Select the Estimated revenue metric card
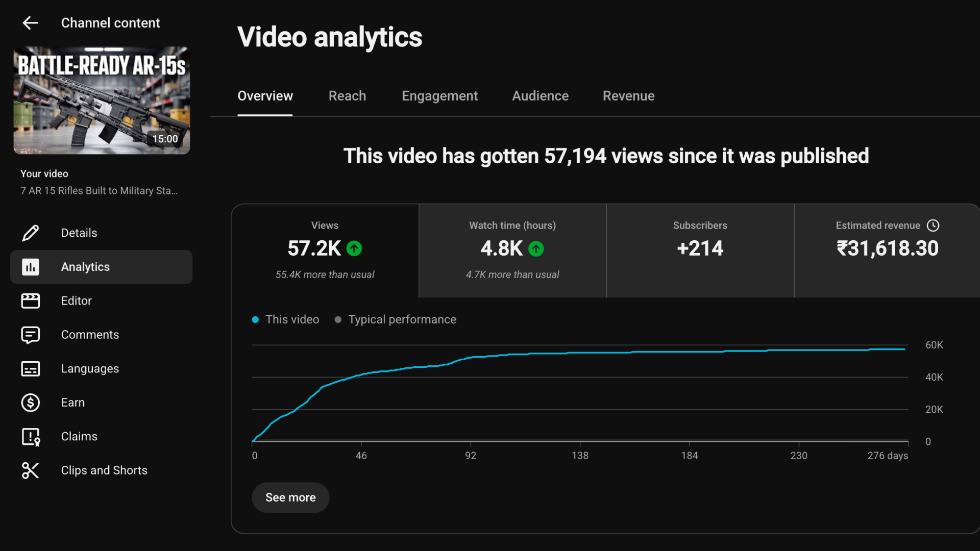The width and height of the screenshot is (980, 551). 887,251
